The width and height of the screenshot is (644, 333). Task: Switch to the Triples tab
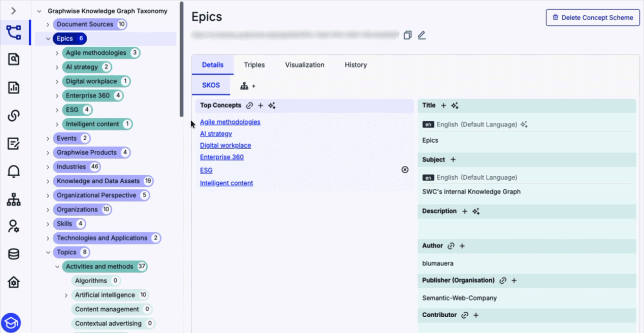pyautogui.click(x=254, y=65)
